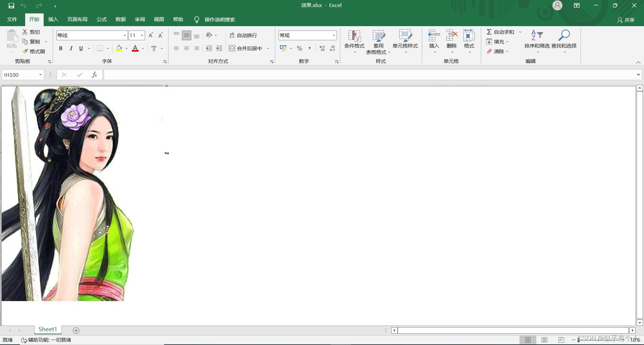This screenshot has width=644, height=345.
Task: Toggle italic formatting
Action: click(x=71, y=48)
